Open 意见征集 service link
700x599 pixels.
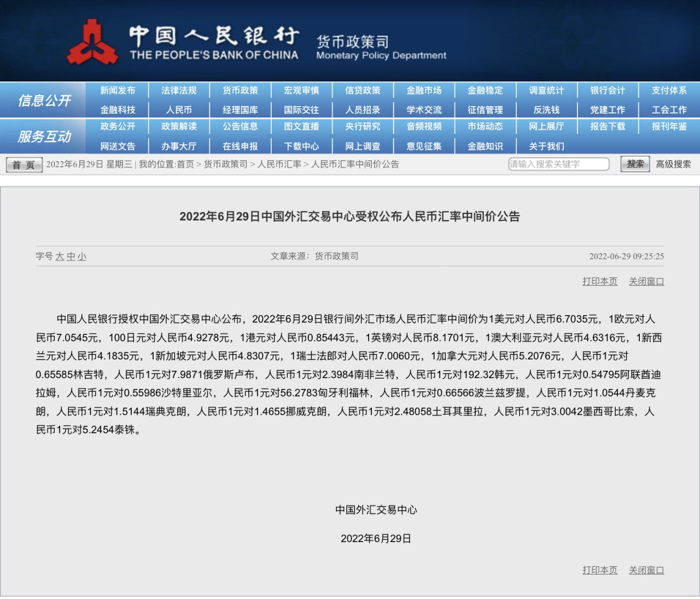tap(424, 147)
